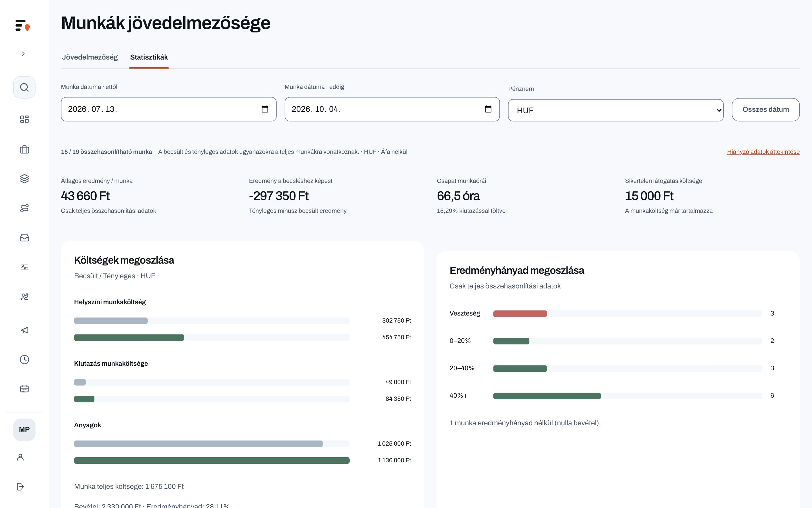Click the 40%+ green distribution bar
The image size is (812, 508).
(547, 396)
